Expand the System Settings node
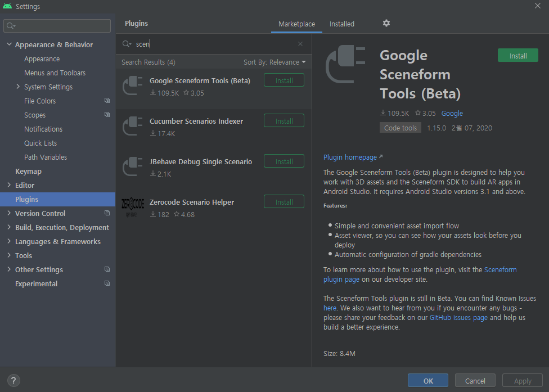Viewport: 549px width, 392px height. click(x=18, y=87)
